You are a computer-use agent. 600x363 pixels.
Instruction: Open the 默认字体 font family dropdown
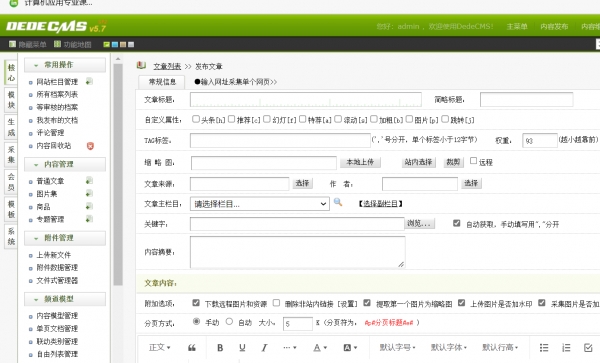click(x=448, y=347)
